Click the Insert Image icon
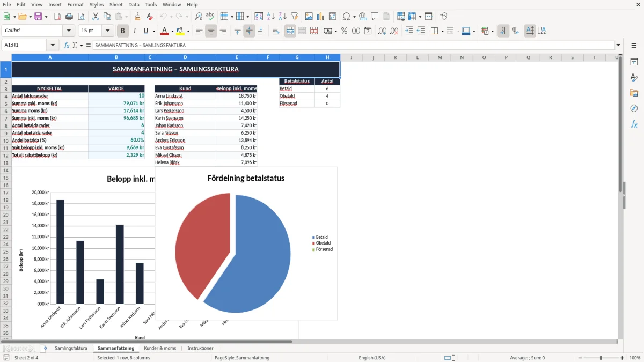This screenshot has height=362, width=644. click(x=309, y=17)
